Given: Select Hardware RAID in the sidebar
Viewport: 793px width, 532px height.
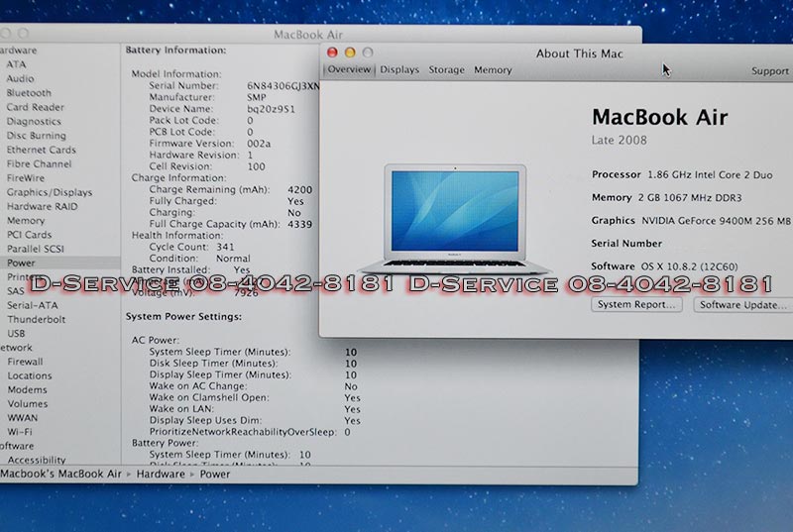Looking at the screenshot, I should 43,206.
